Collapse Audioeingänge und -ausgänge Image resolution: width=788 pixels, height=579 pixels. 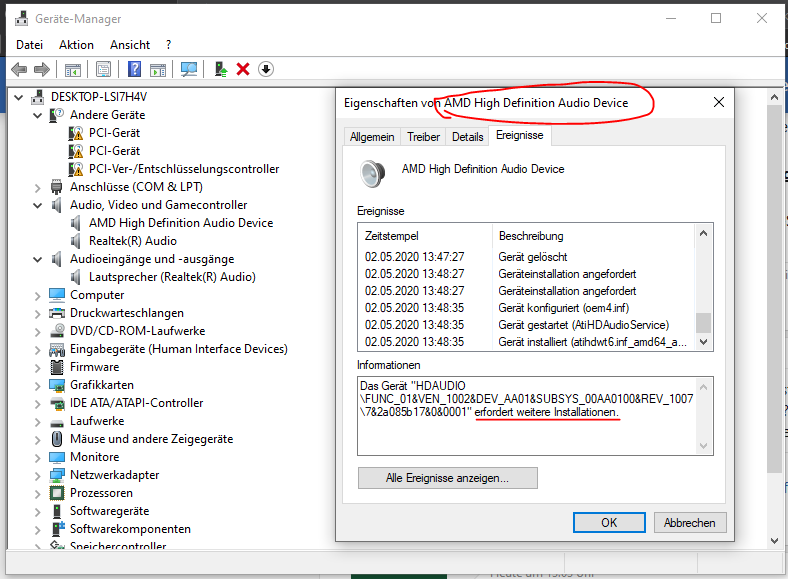click(37, 259)
